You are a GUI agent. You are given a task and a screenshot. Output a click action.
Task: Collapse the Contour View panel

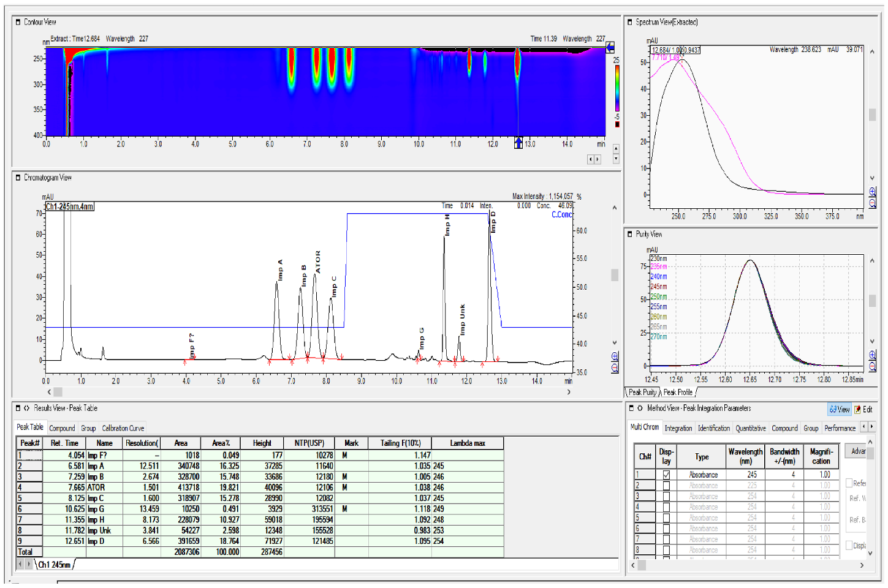[x=18, y=22]
